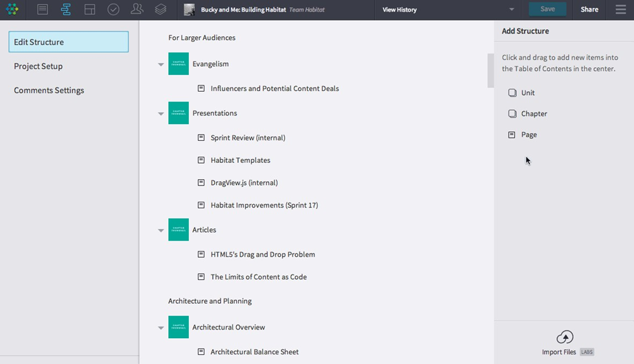Click the Architectural Overview chapter thumbnail

(x=179, y=327)
